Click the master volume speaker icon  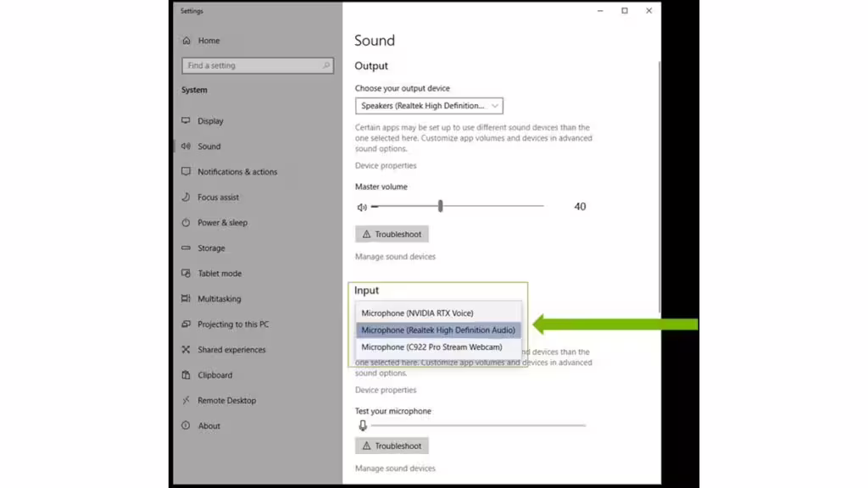point(362,207)
